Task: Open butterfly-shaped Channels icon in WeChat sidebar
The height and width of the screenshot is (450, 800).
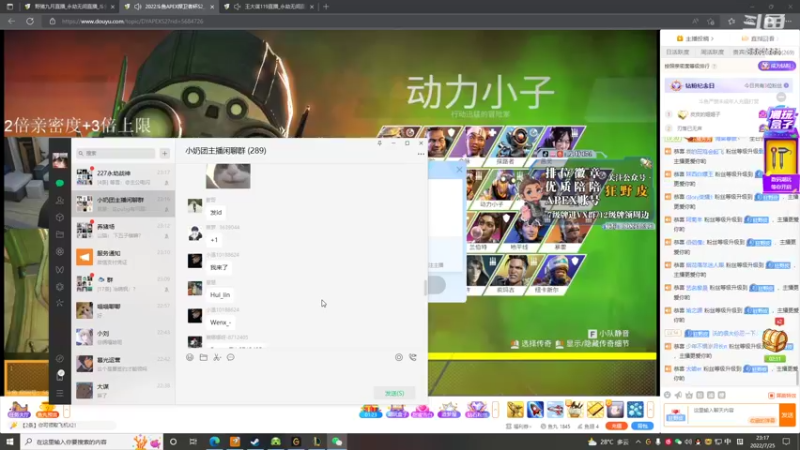Action: [60, 269]
